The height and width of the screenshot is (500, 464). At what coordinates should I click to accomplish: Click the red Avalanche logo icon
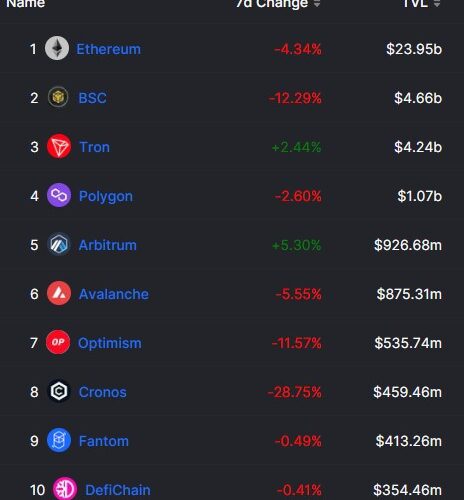(59, 293)
